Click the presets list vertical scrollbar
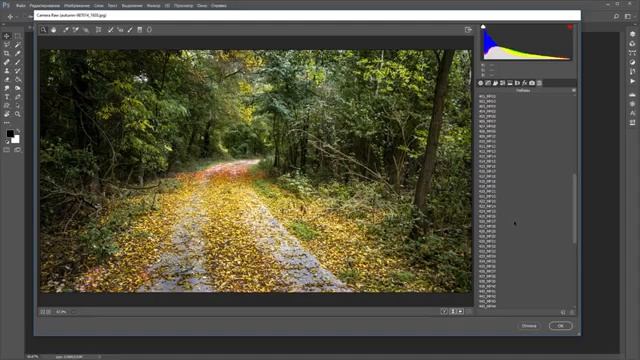 pyautogui.click(x=574, y=208)
